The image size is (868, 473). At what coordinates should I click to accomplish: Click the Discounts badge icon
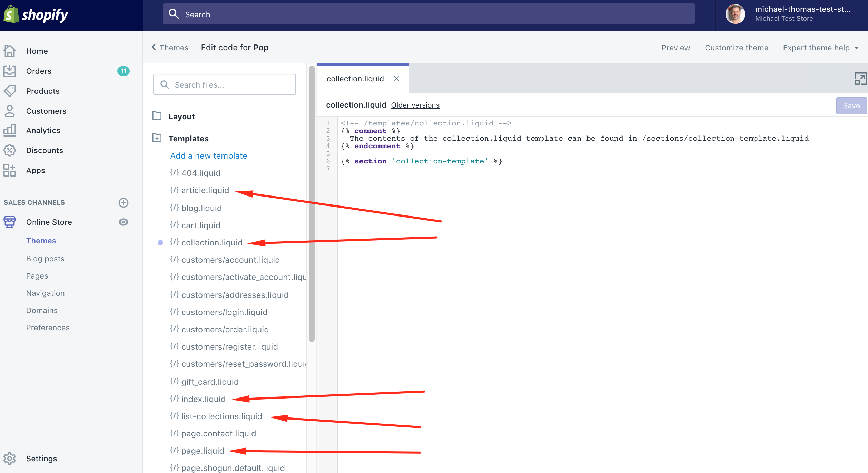tap(10, 150)
